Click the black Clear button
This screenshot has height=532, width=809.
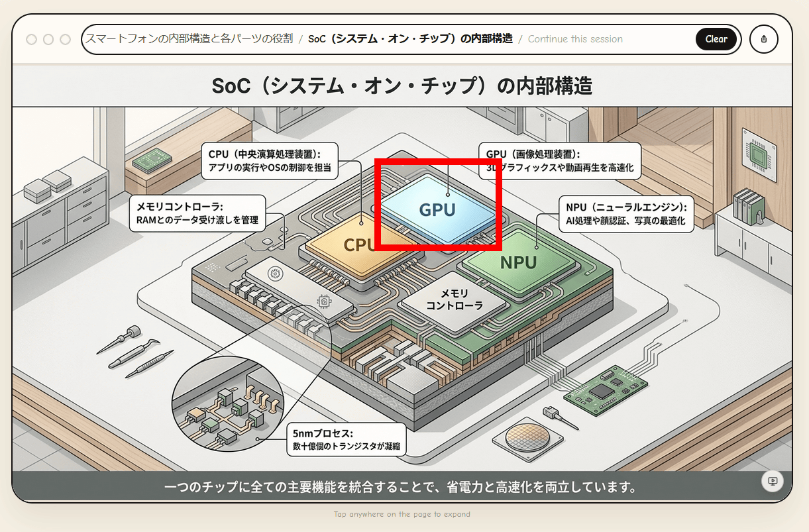pyautogui.click(x=716, y=39)
